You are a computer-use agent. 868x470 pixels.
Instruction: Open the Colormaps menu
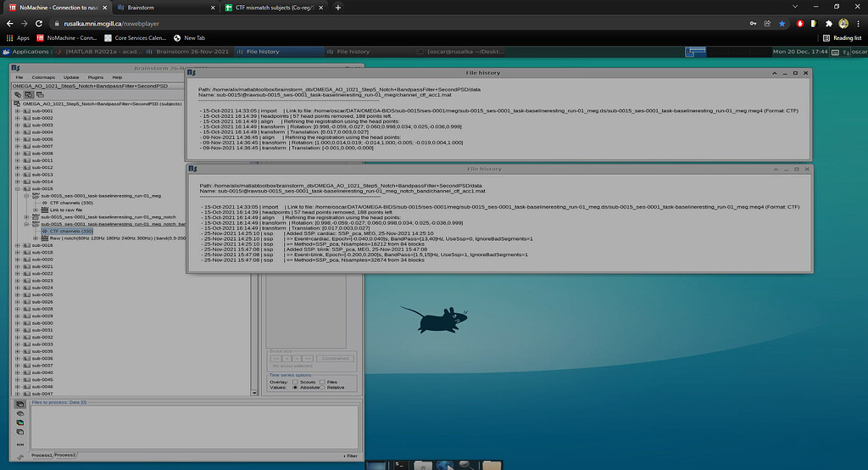(x=43, y=77)
